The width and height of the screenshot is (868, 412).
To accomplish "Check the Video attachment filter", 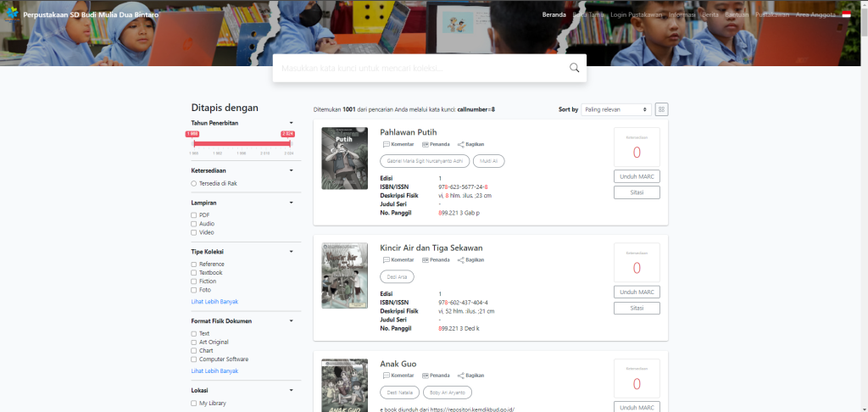I will click(x=194, y=232).
